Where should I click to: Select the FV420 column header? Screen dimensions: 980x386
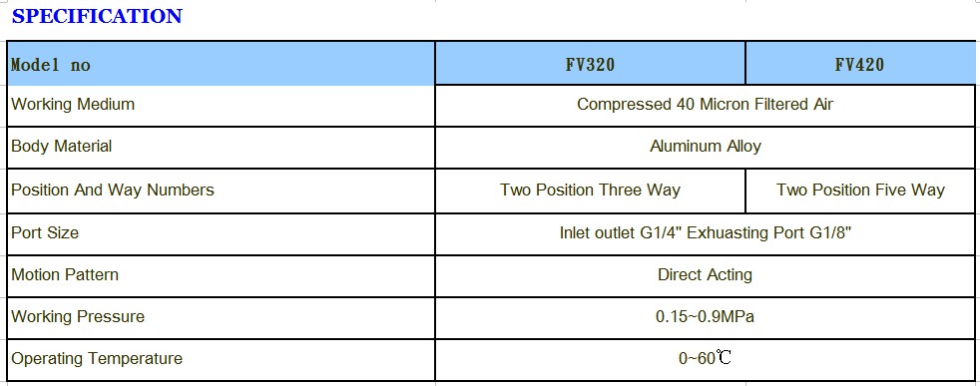[859, 64]
